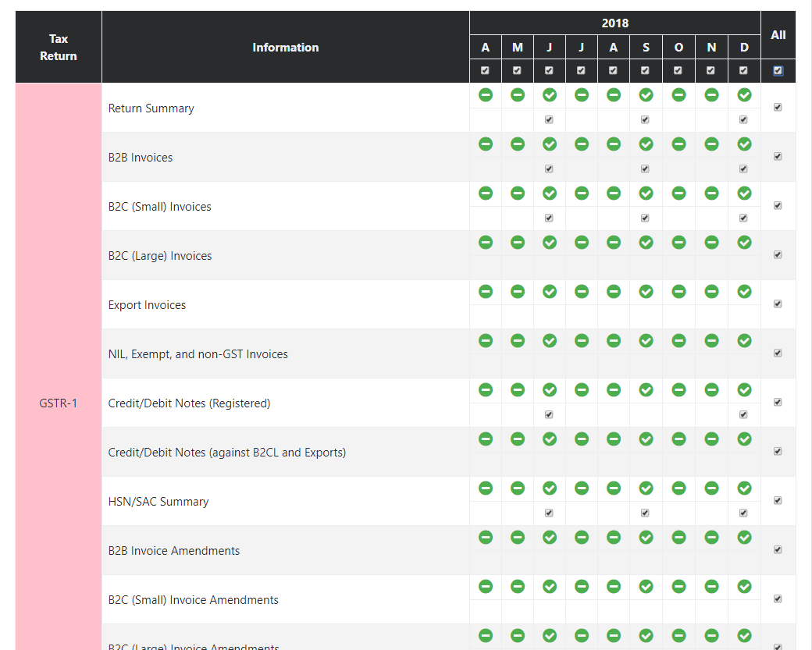Image resolution: width=812 pixels, height=650 pixels.
Task: Toggle the All months header checkbox
Action: point(778,71)
